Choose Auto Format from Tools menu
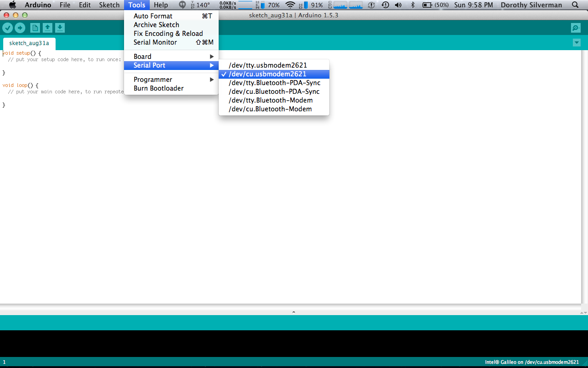588x368 pixels. pos(171,16)
